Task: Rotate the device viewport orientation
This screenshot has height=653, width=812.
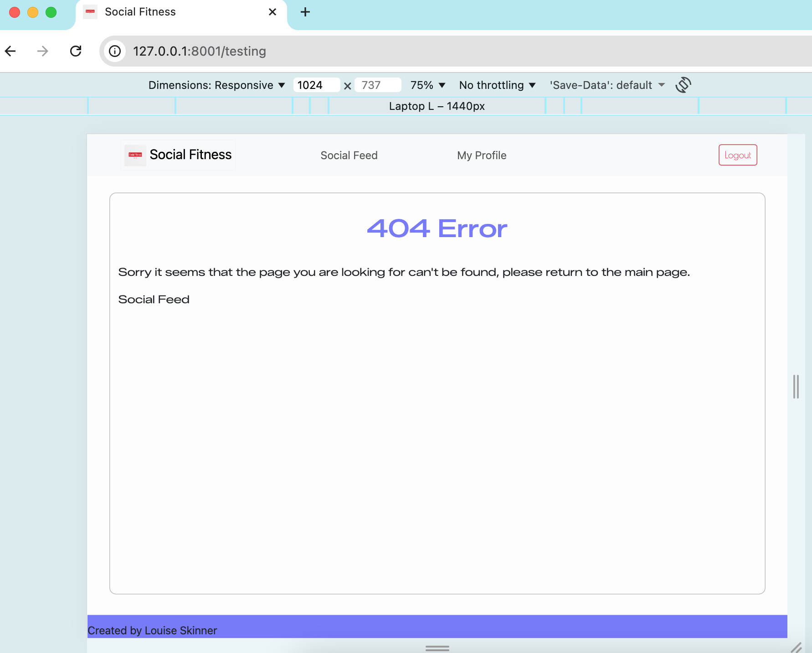Action: 684,85
